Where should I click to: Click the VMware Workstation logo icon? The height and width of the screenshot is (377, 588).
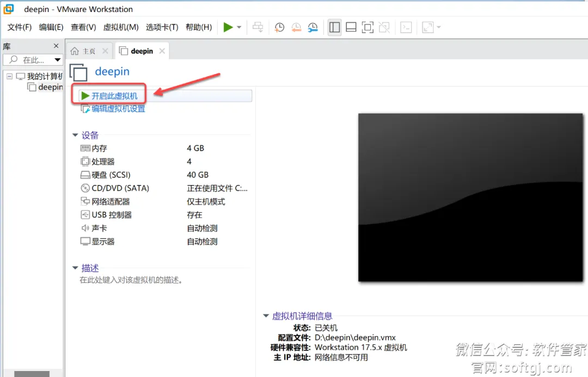click(8, 9)
